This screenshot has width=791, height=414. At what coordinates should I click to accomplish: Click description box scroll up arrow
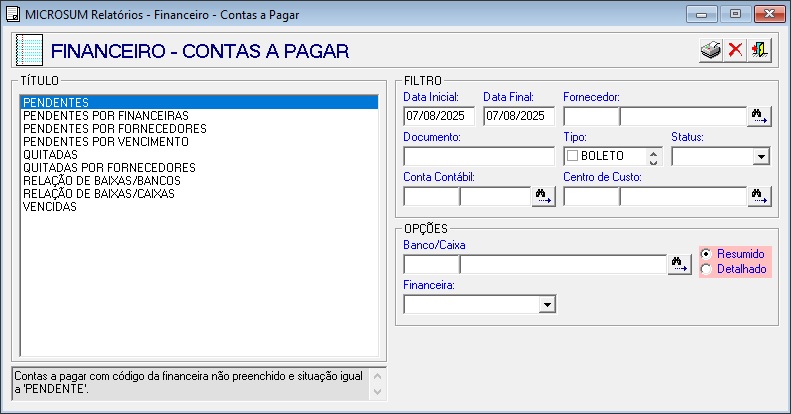pos(377,376)
